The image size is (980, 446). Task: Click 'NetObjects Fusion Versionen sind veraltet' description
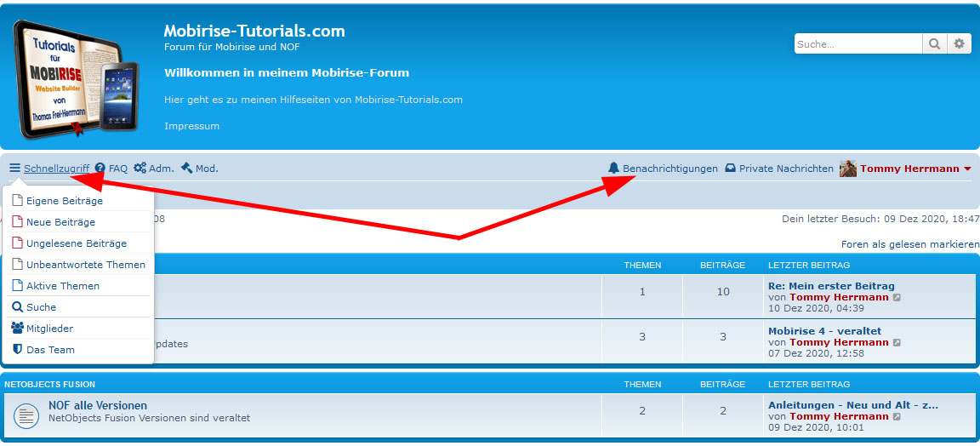point(150,418)
